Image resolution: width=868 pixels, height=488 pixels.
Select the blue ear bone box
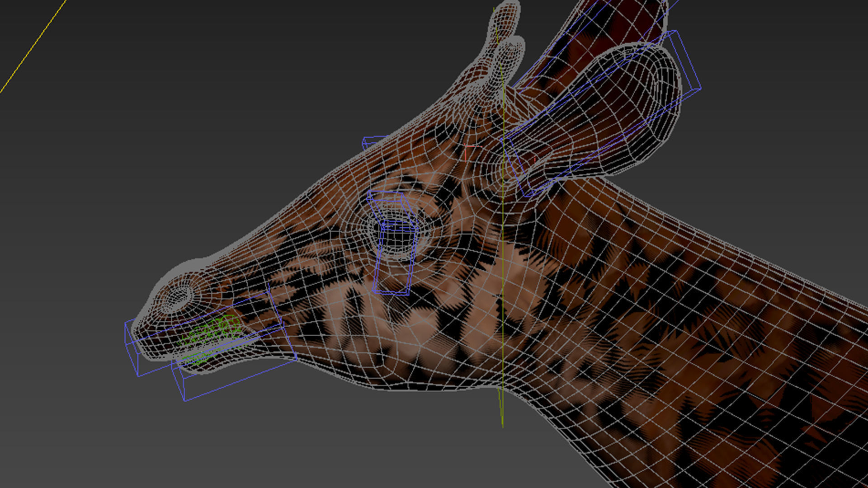coord(601,114)
